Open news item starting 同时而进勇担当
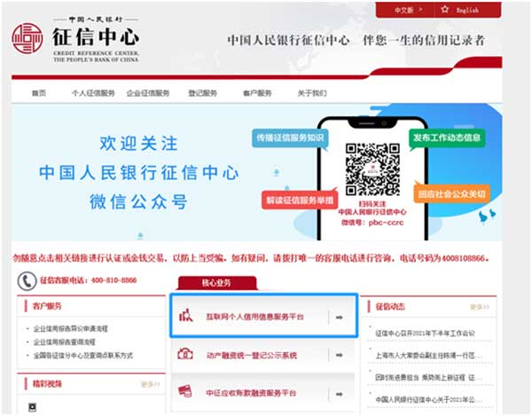This screenshot has width=532, height=416. (429, 377)
